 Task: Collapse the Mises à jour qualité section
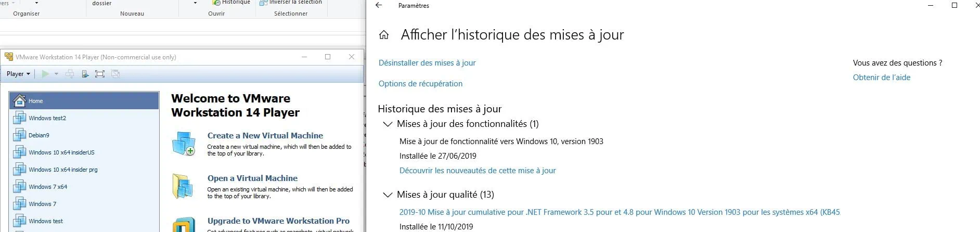[387, 195]
